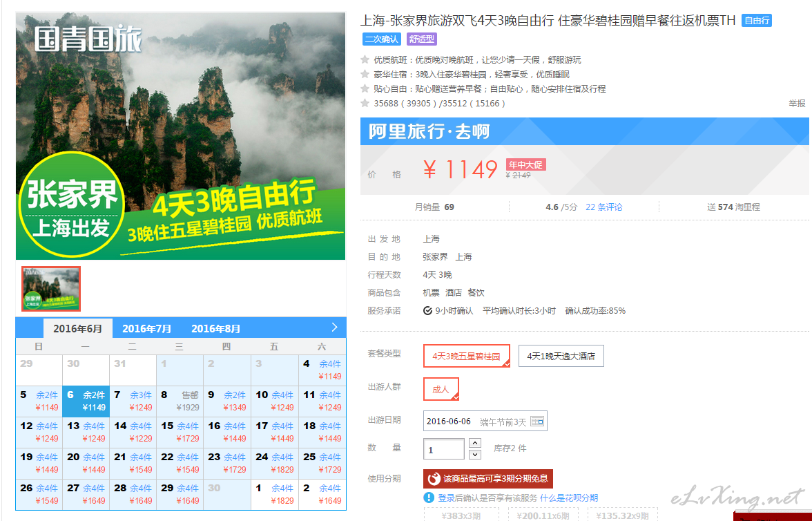Click 月销量 69 text
Screen dimensions: 812x521
pos(434,207)
